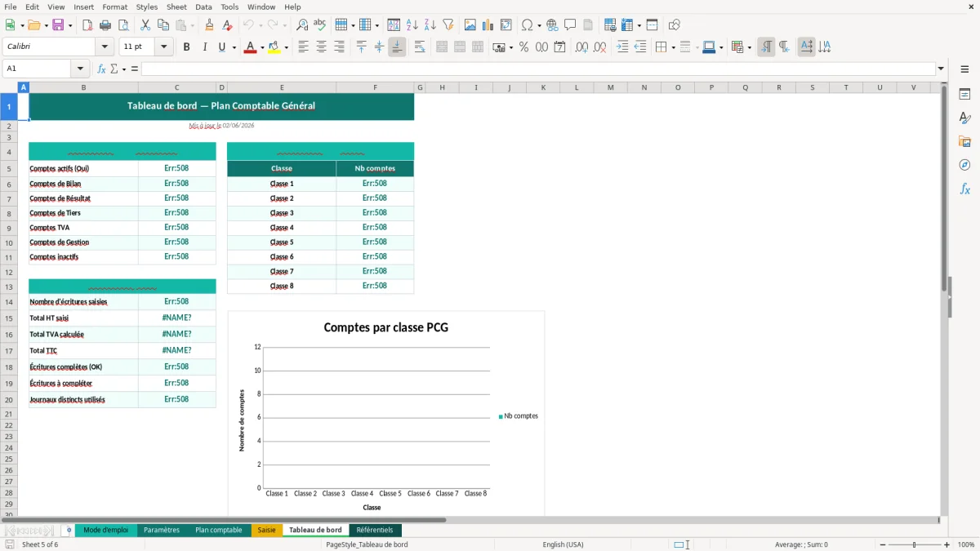This screenshot has width=980, height=551.
Task: Click the Insert Image icon
Action: 470,25
